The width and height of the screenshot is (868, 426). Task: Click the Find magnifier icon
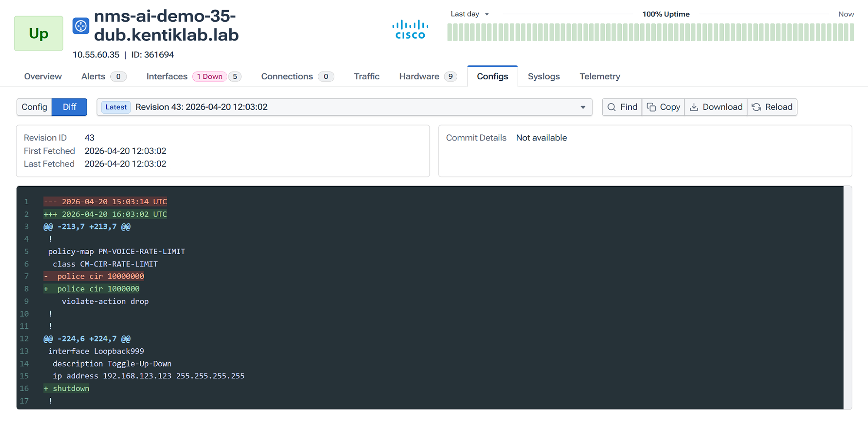coord(612,107)
